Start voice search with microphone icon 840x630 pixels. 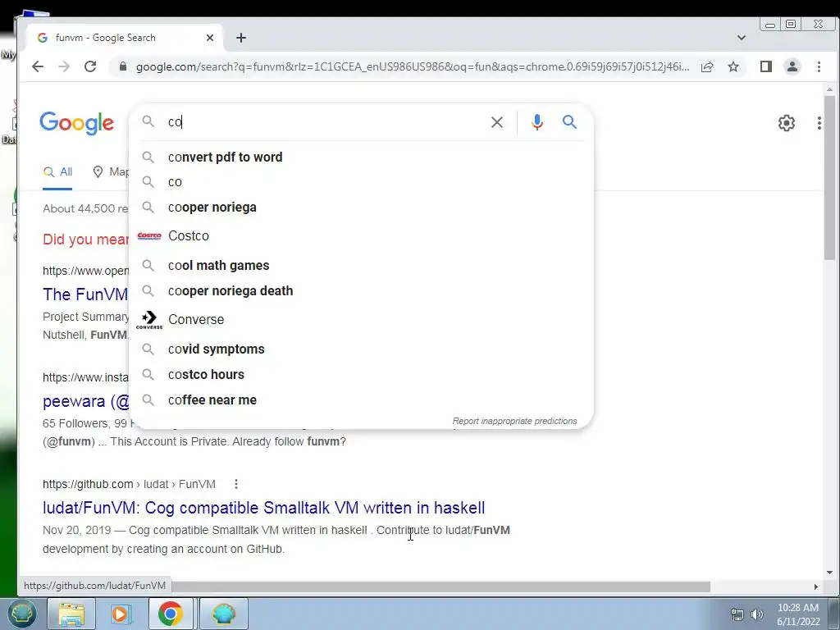pyautogui.click(x=536, y=122)
